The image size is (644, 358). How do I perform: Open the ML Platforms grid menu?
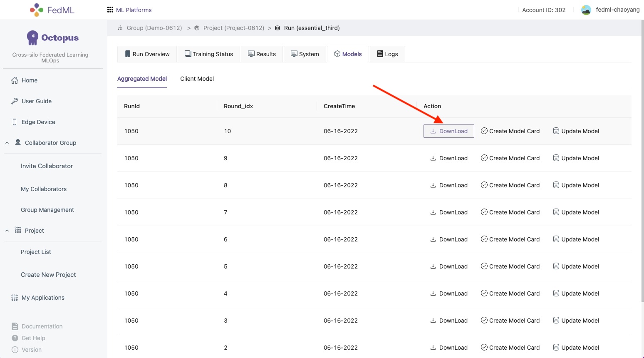(110, 10)
